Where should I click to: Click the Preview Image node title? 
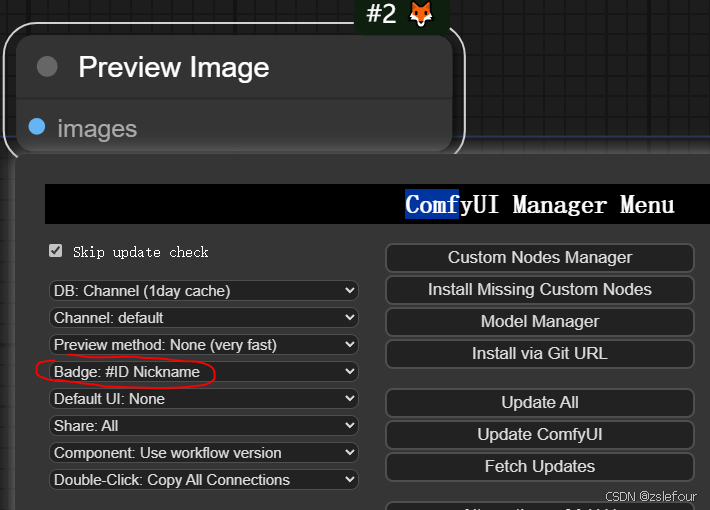click(x=174, y=67)
